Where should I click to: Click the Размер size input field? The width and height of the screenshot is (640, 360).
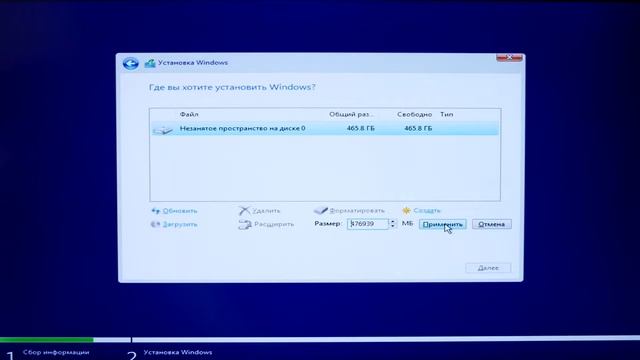[x=368, y=224]
